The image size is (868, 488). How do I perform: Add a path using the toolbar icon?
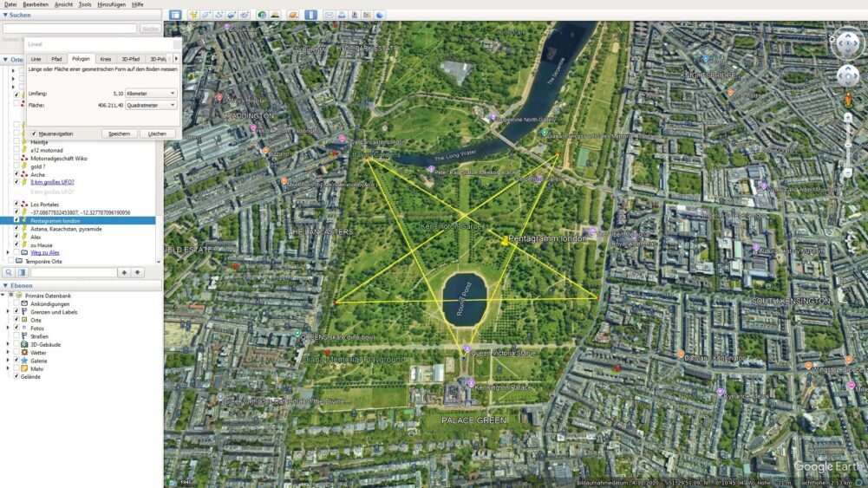[x=219, y=15]
